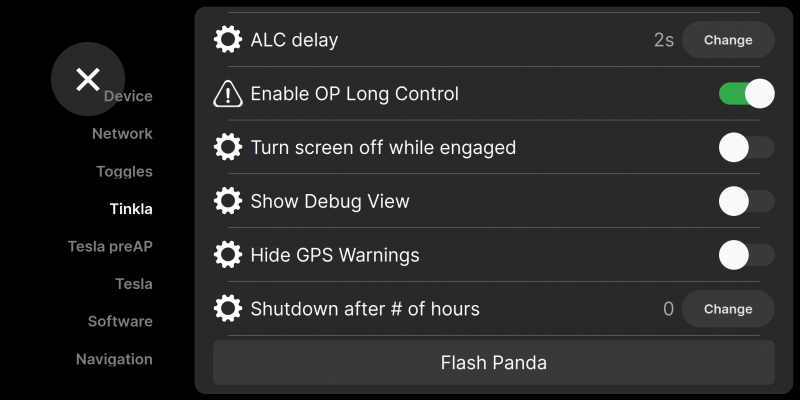Open the Tesla preAP settings
This screenshot has width=800, height=400.
tap(110, 246)
